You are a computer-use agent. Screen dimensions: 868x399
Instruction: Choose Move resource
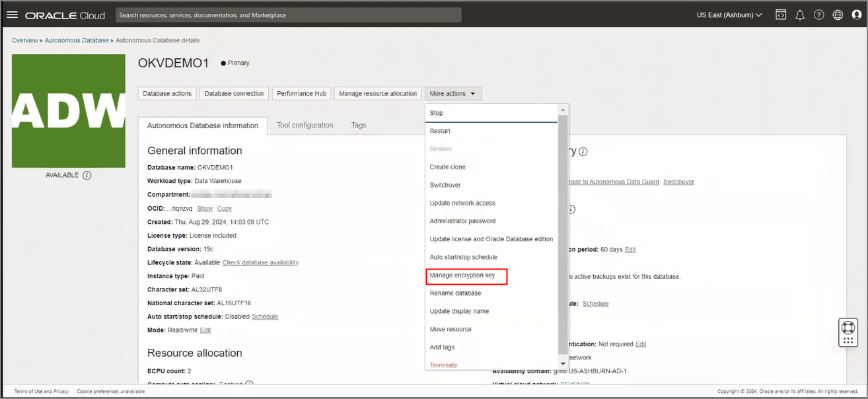491,329
